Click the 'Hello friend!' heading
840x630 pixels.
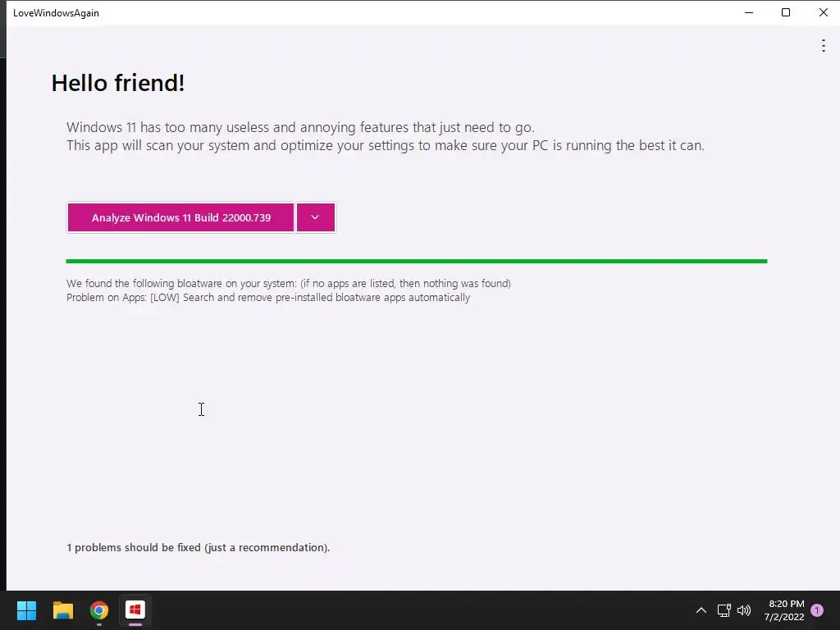click(x=118, y=83)
